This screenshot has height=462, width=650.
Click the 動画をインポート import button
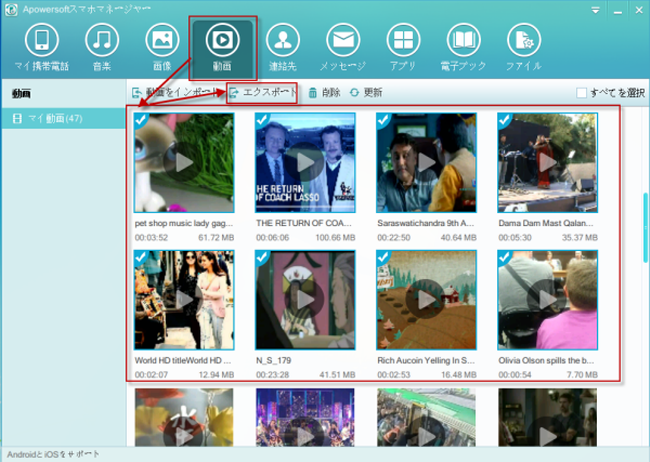coord(174,92)
